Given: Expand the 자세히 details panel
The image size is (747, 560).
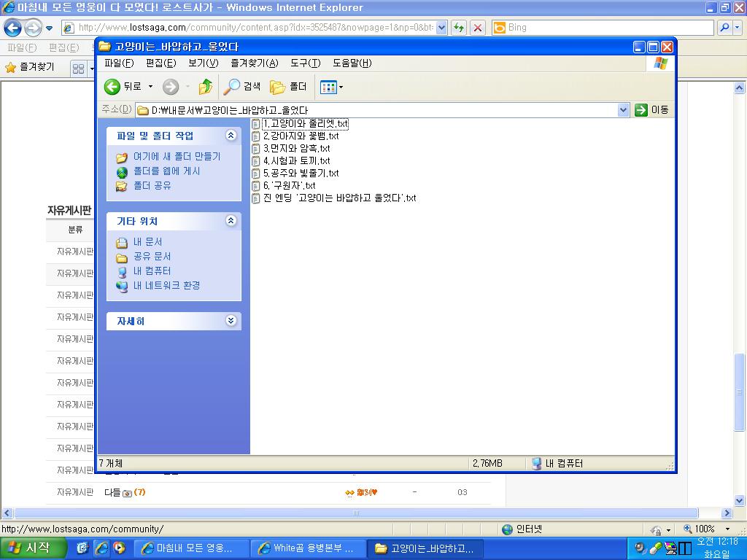Looking at the screenshot, I should [231, 321].
